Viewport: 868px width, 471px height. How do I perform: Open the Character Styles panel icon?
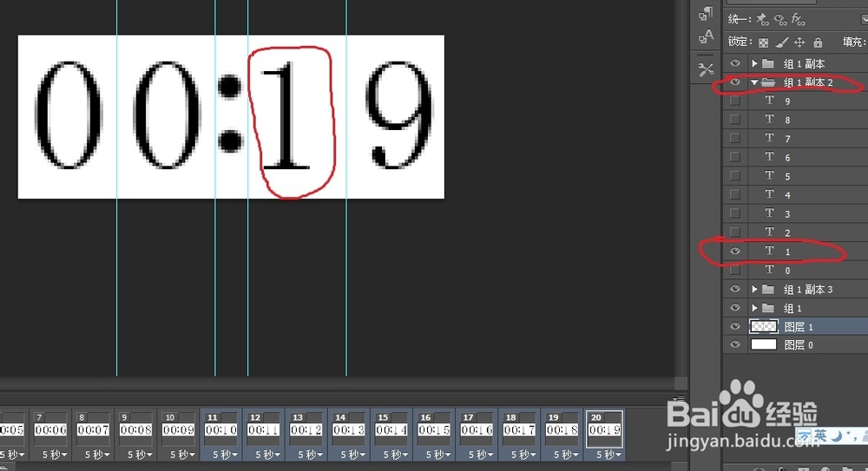706,37
